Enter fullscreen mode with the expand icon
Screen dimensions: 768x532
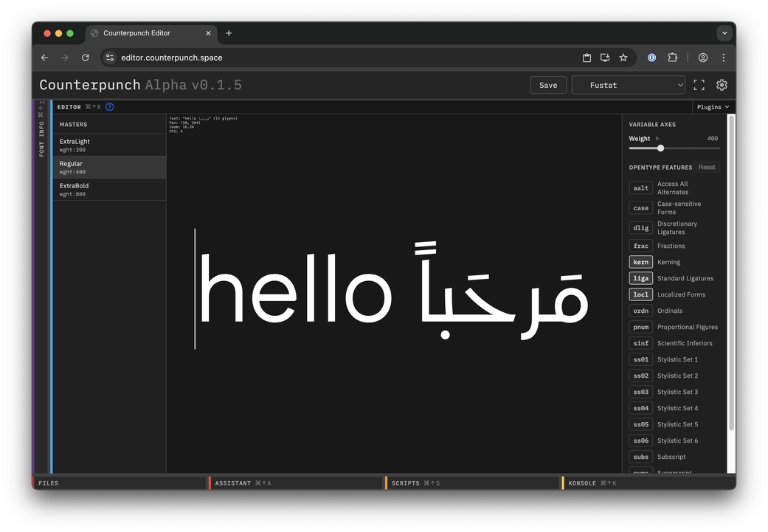699,85
